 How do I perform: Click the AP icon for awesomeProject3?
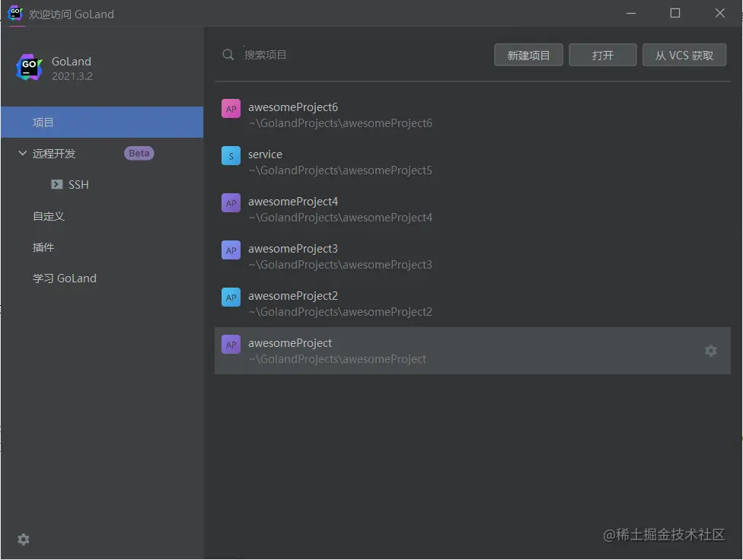(231, 250)
